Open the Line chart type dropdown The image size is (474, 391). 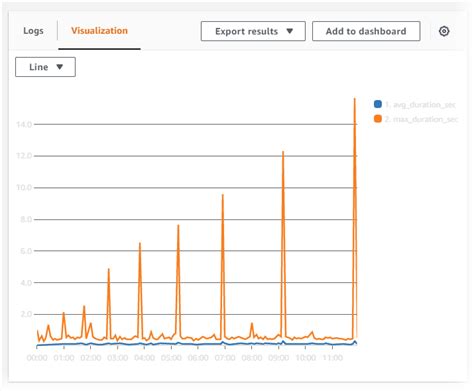(x=45, y=67)
